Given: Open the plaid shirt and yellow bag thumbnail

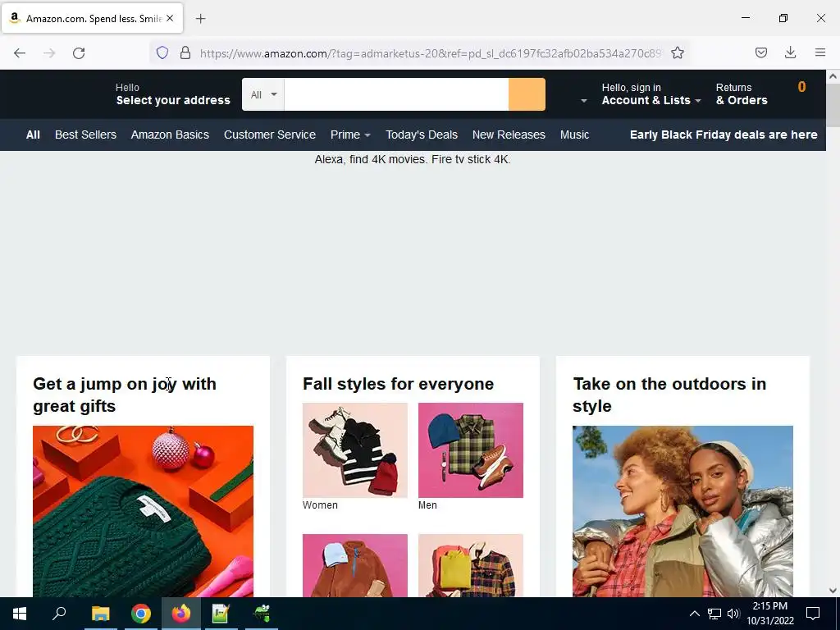Looking at the screenshot, I should click(470, 565).
